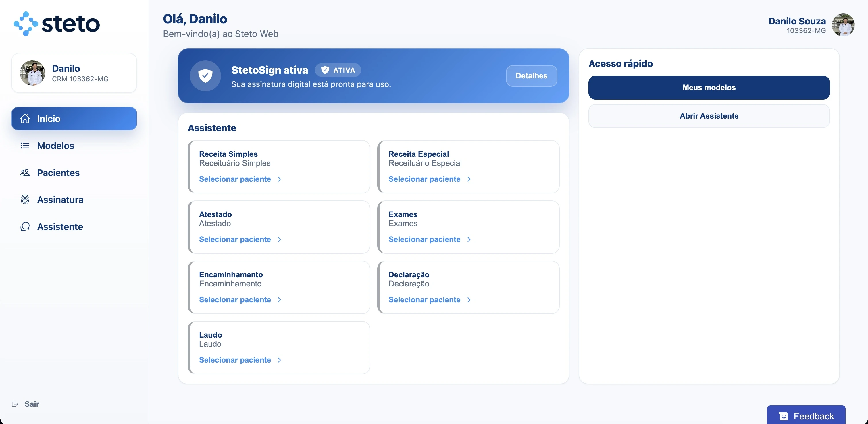Screen dimensions: 868x424
Task: Click the Pacientes people icon
Action: coord(25,173)
